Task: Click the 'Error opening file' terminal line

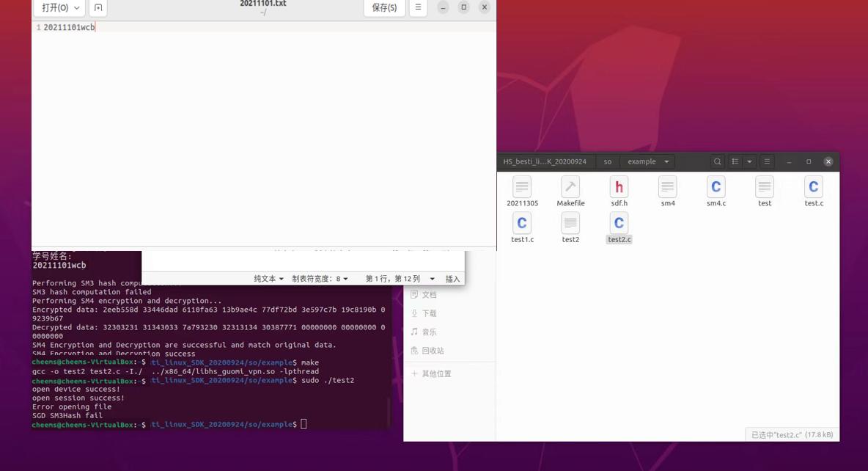Action: (x=72, y=406)
